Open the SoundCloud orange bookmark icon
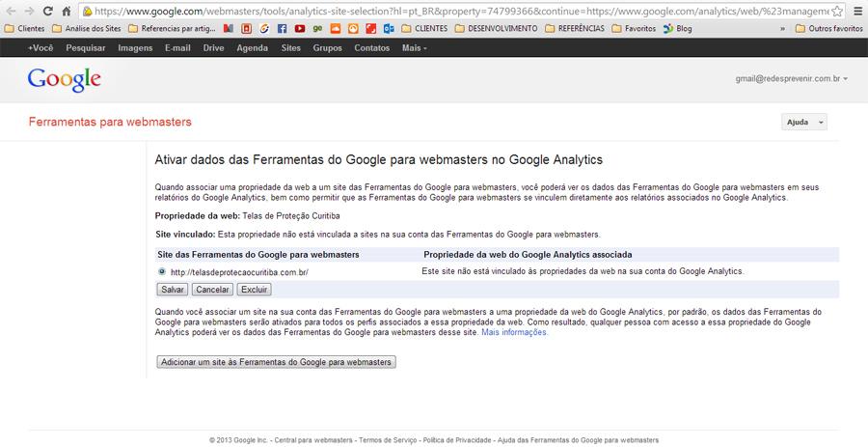Viewport: 868px width, 447px height. (336, 28)
